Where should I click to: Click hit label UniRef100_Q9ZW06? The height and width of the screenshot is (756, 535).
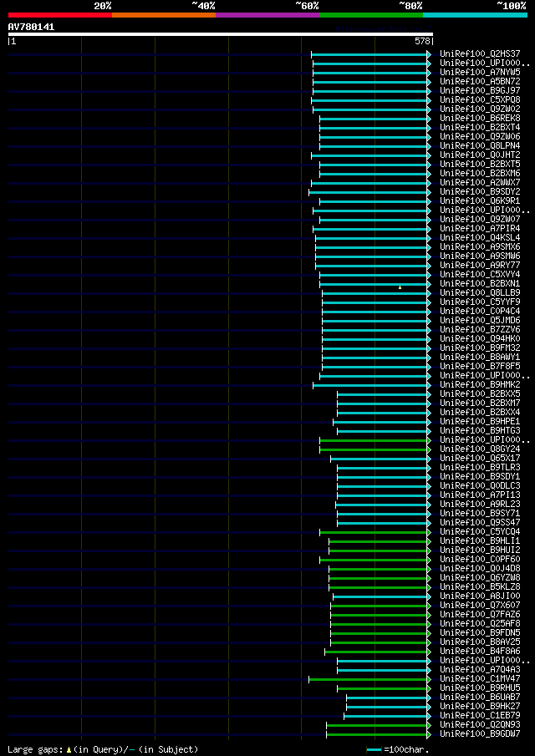480,136
